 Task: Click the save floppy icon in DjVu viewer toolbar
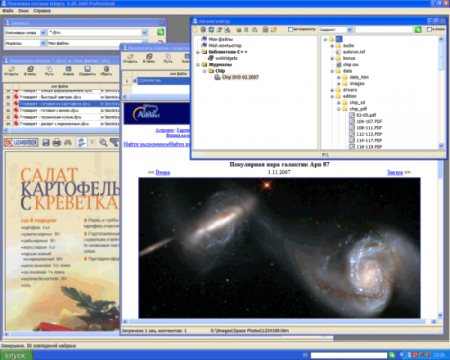[x=46, y=143]
